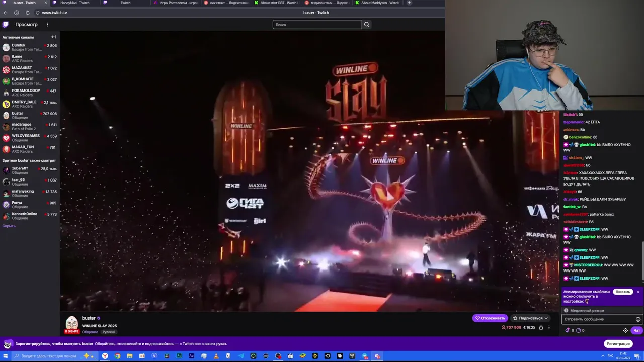Open a new browser tab
Image resolution: width=644 pixels, height=362 pixels.
click(x=409, y=3)
